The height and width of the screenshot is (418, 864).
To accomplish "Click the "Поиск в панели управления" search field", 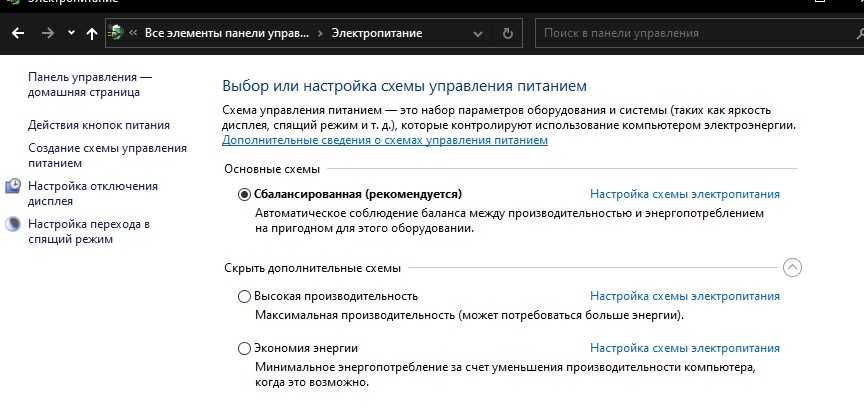I will coord(690,33).
